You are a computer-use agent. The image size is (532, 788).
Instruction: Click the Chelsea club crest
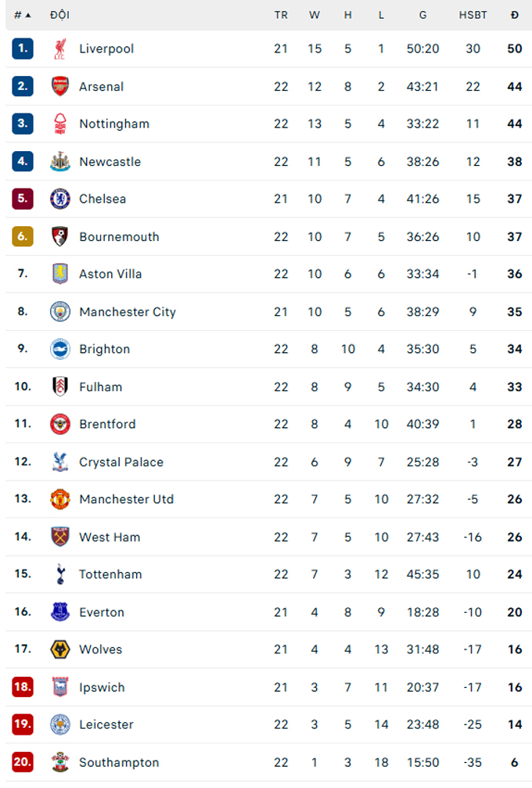pos(59,199)
